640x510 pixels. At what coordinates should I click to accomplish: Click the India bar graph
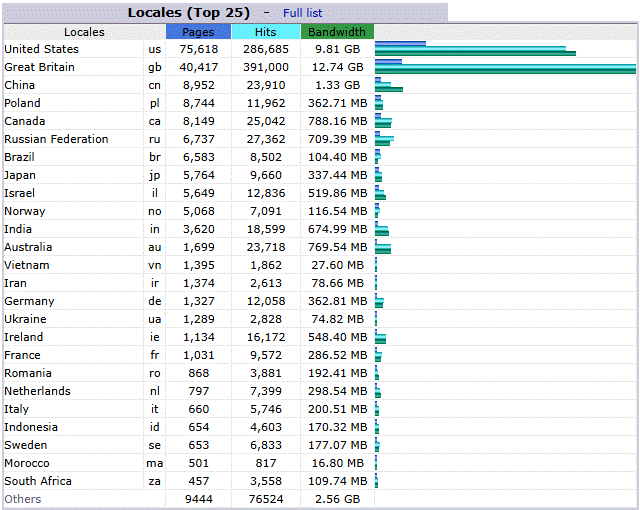point(382,229)
